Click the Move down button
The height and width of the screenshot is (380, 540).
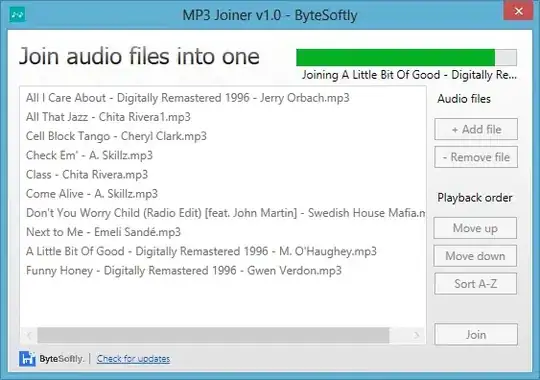pyautogui.click(x=475, y=256)
